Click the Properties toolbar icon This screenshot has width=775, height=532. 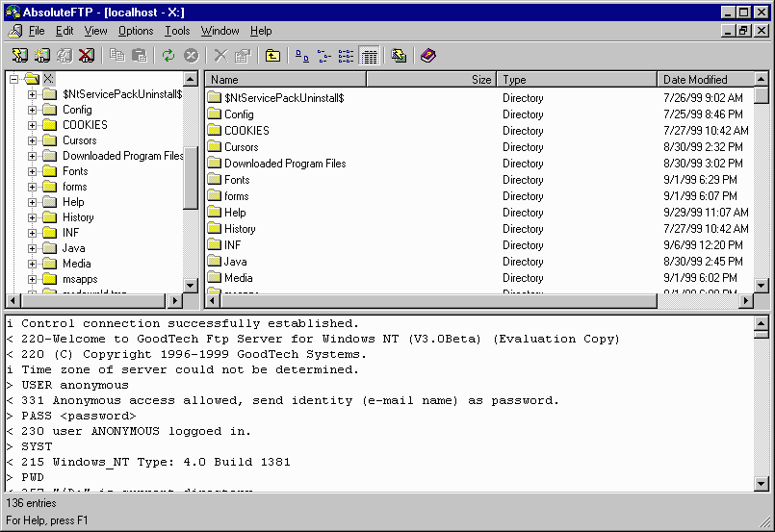coord(243,56)
